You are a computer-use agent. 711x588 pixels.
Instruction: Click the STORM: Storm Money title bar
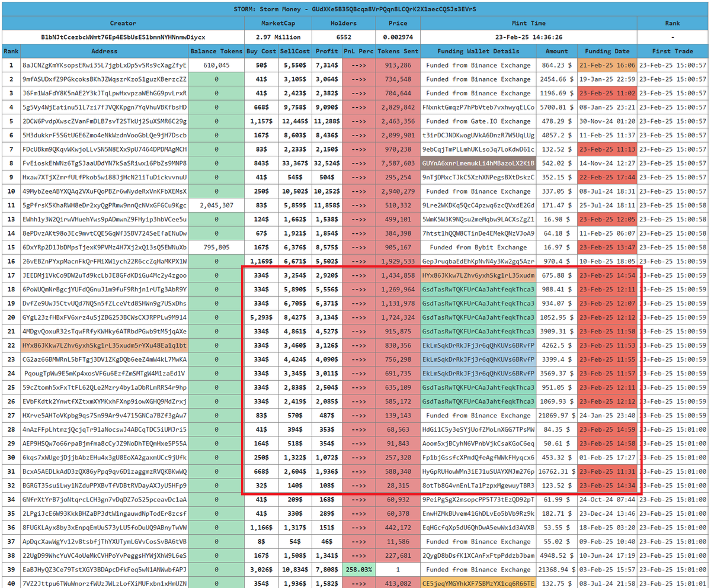355,9
